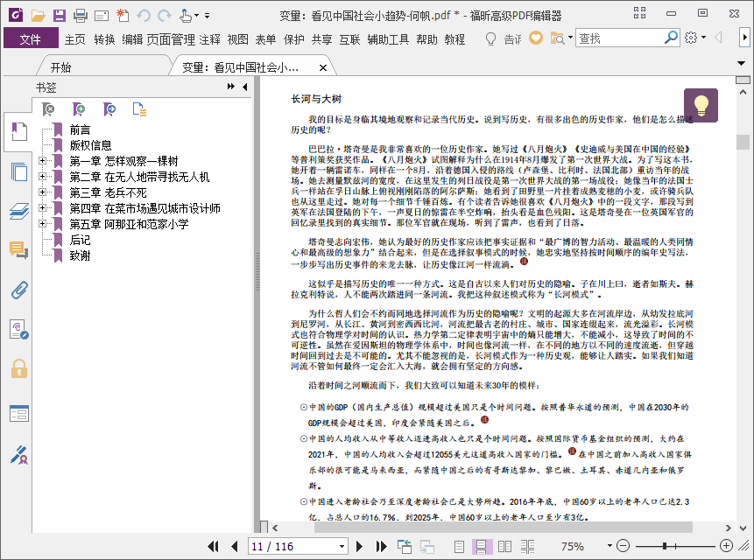Toggle full screen mode in title bar
The height and width of the screenshot is (560, 754).
[x=639, y=13]
